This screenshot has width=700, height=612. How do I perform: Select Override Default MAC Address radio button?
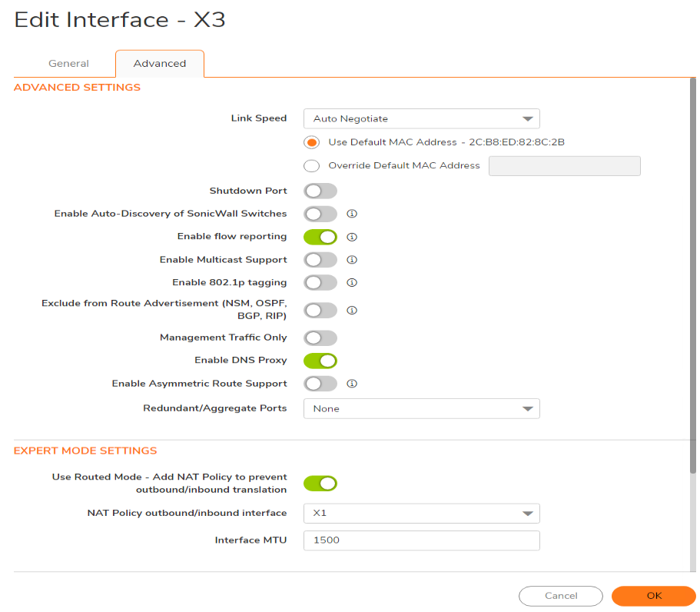[312, 165]
